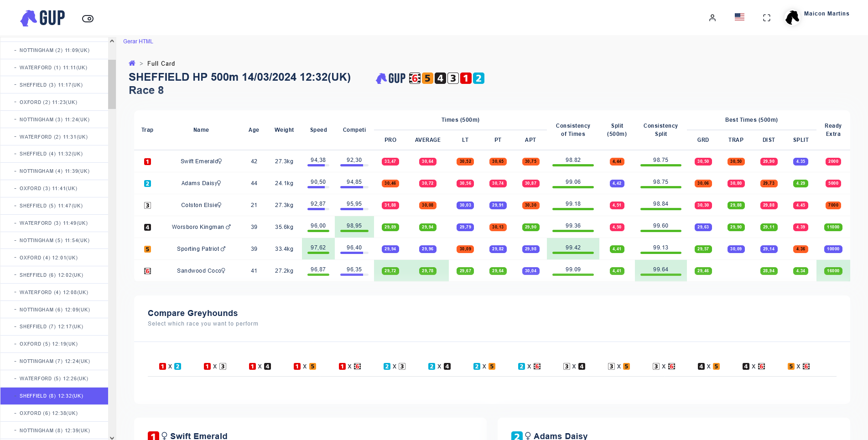Compare greyhounds 2 x 5
The width and height of the screenshot is (868, 440).
484,366
